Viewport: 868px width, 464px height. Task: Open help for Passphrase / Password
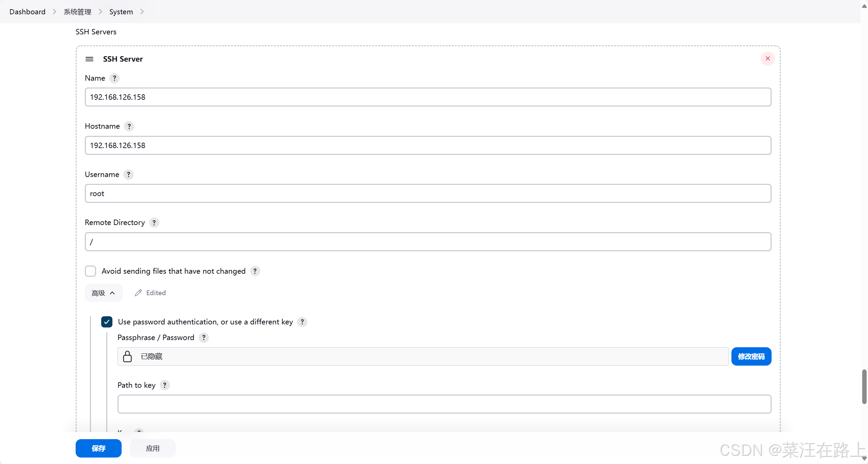point(204,338)
